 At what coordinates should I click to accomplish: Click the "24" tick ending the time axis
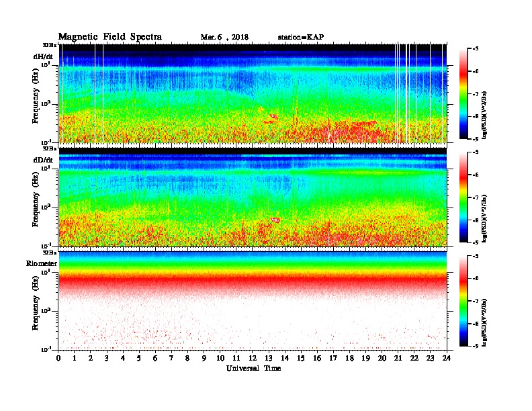447,359
